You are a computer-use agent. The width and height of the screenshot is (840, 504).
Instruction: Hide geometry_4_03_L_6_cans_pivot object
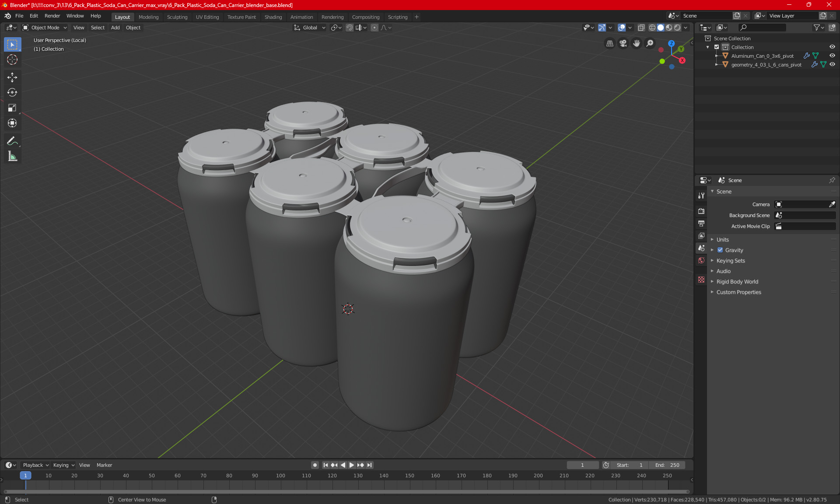point(832,64)
